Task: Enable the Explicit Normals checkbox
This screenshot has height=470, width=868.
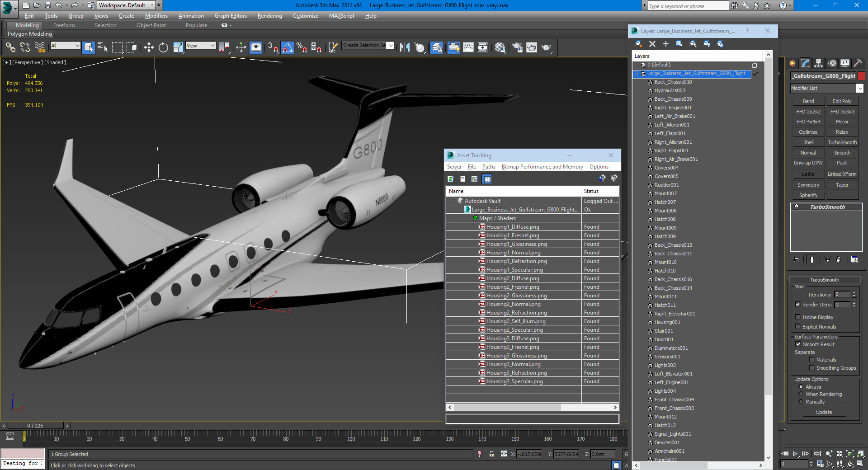Action: click(797, 326)
